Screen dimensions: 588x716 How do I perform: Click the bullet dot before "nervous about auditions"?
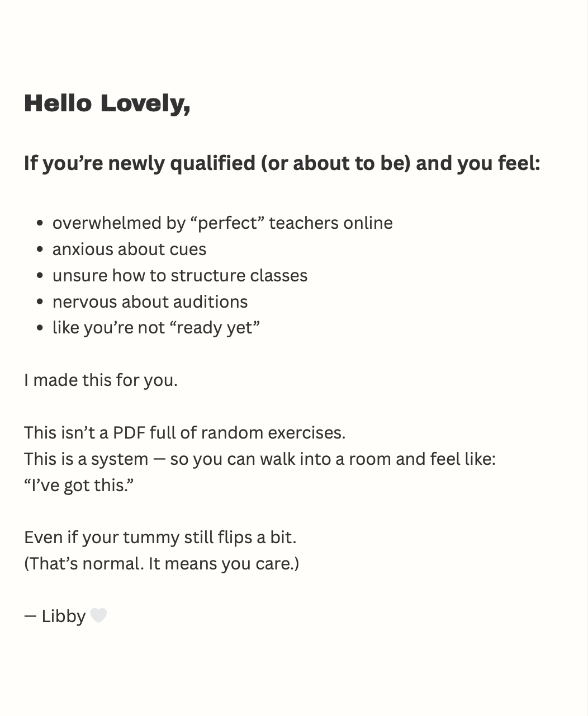40,302
